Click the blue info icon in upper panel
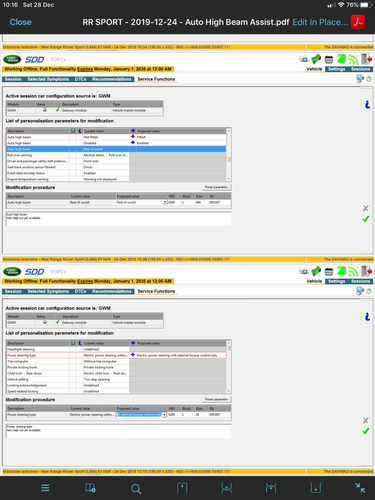This screenshot has height=500, width=375. click(367, 105)
